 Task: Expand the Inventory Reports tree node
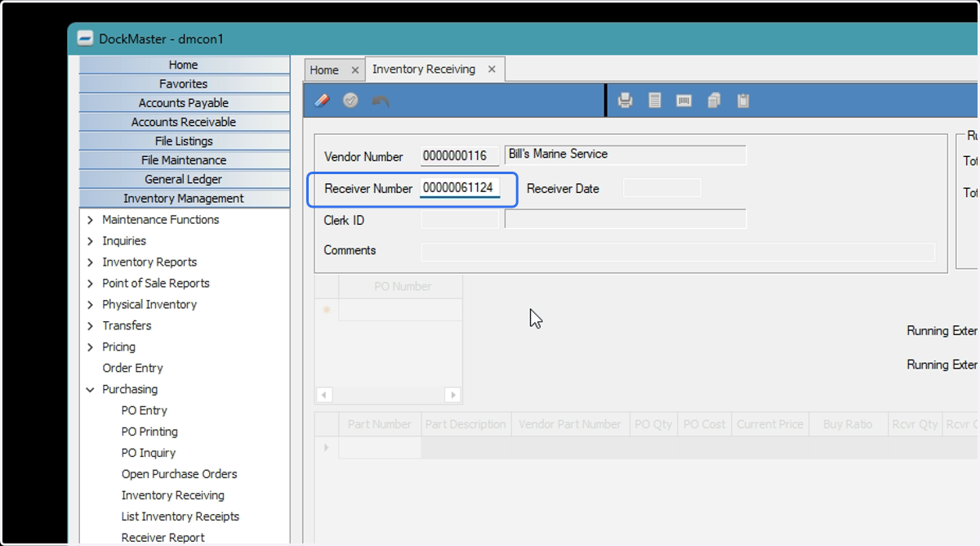tap(90, 262)
